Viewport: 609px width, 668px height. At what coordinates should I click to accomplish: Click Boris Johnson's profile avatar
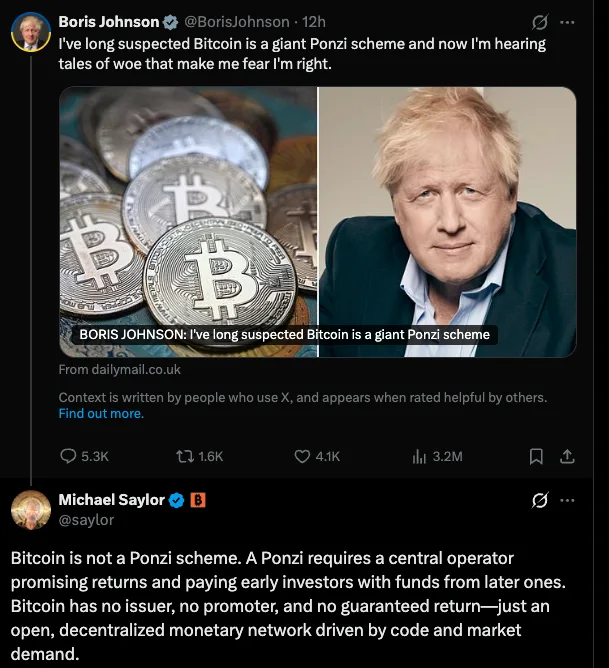31,31
